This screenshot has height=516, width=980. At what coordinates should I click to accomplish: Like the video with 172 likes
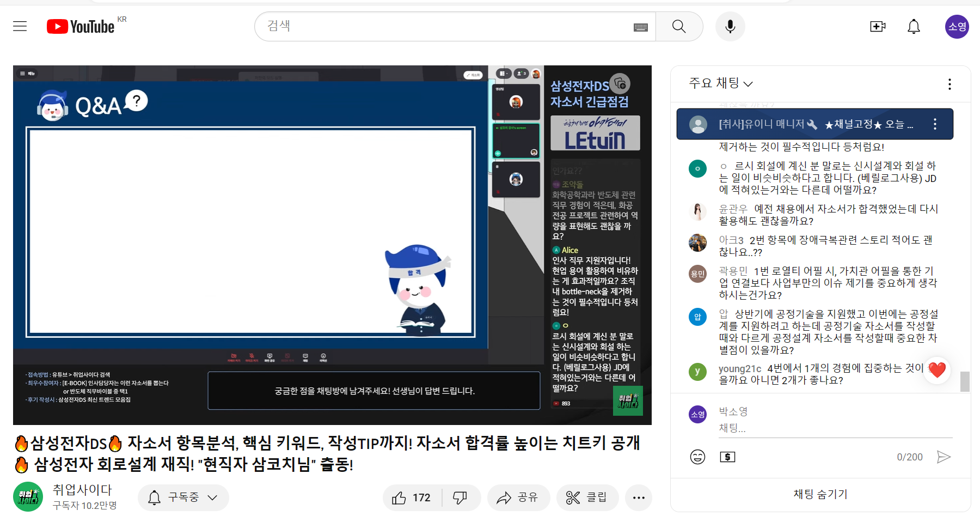(x=412, y=497)
